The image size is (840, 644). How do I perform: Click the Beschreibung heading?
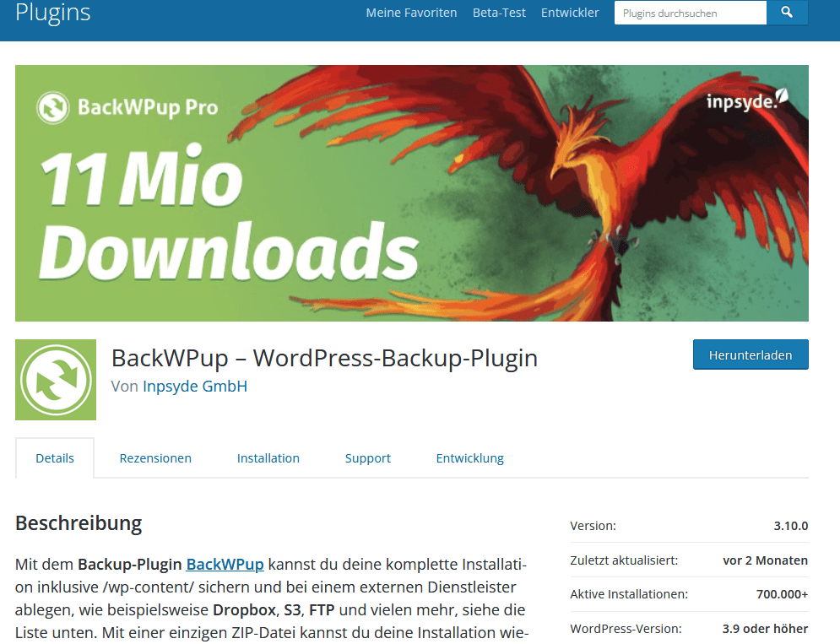click(79, 523)
